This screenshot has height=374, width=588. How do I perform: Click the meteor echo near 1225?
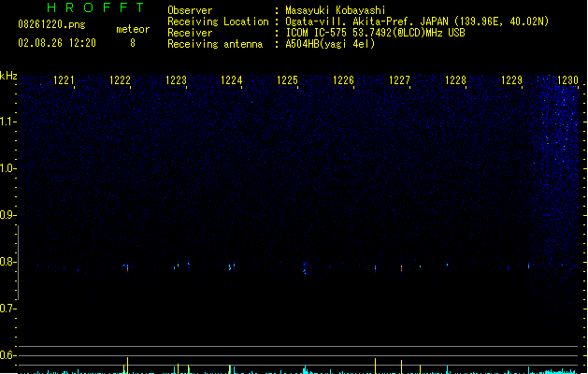(x=306, y=268)
